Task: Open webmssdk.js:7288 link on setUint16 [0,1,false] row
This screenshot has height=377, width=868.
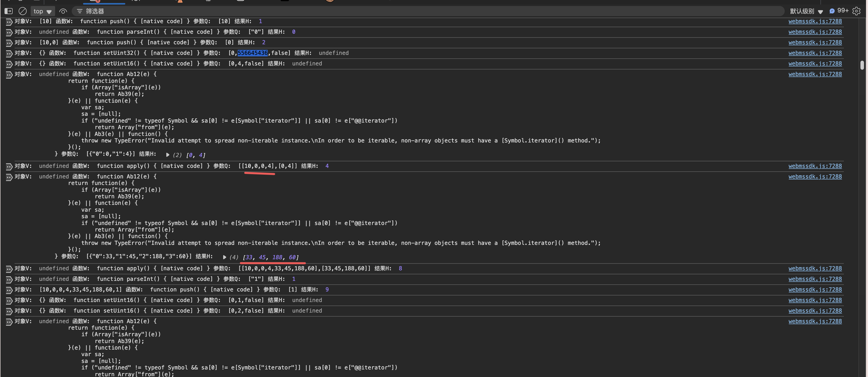Action: tap(815, 300)
